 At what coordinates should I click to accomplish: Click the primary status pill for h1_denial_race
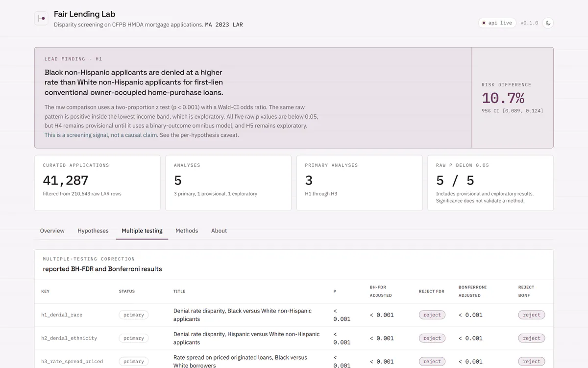point(134,315)
